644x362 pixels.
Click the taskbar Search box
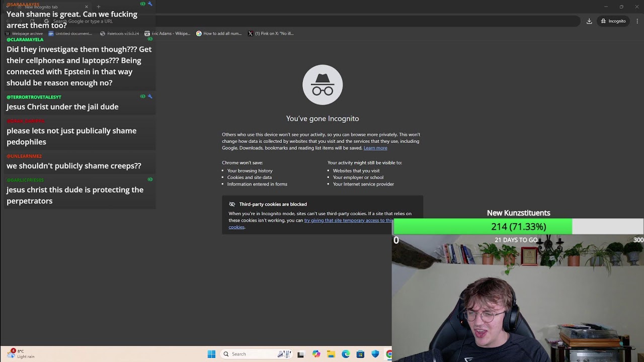(x=257, y=354)
